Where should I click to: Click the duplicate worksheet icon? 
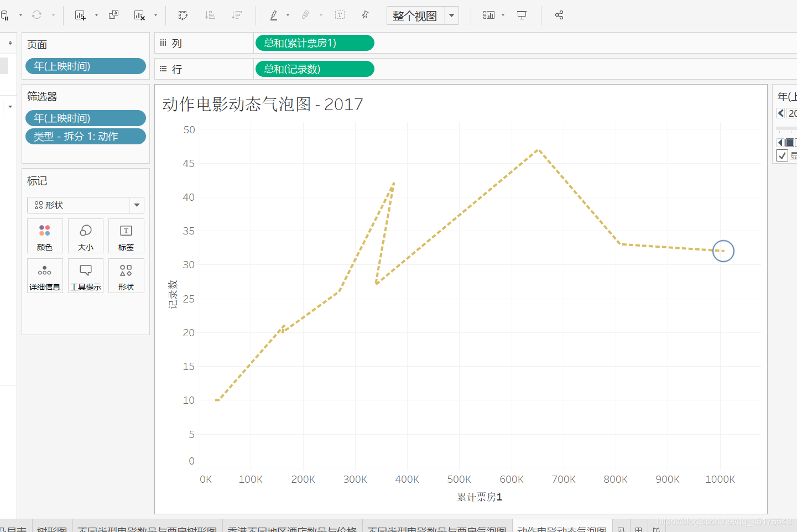113,15
